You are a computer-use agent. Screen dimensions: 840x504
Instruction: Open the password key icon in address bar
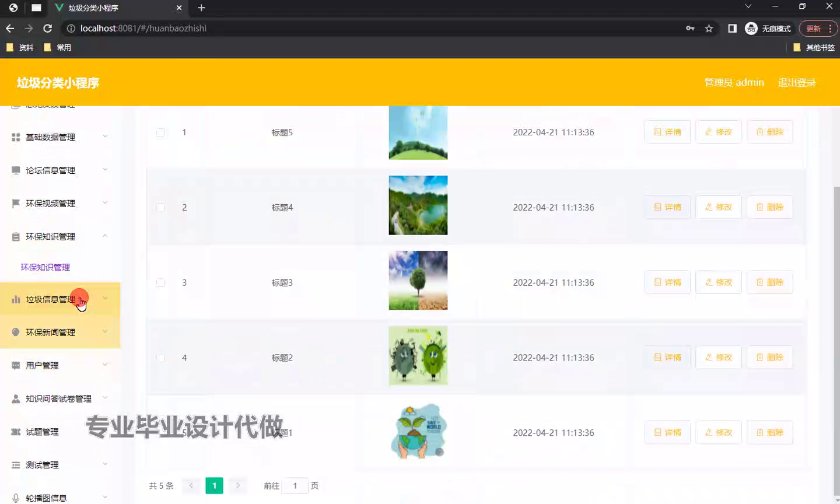(x=690, y=28)
